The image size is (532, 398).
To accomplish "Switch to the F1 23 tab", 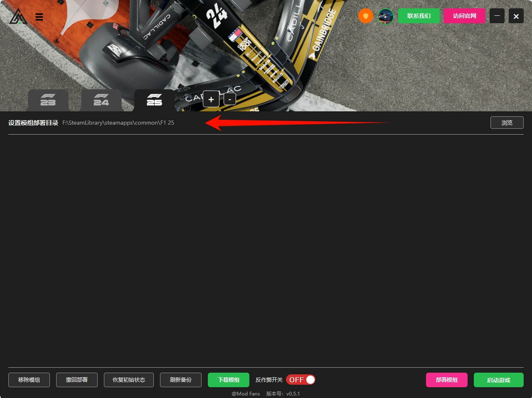I will [x=48, y=100].
